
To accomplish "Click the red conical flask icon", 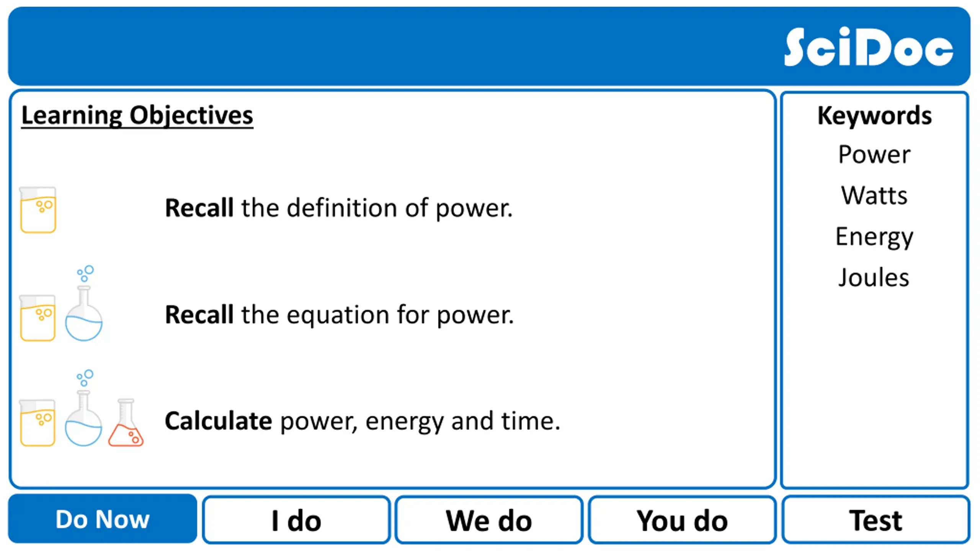I will (x=126, y=423).
